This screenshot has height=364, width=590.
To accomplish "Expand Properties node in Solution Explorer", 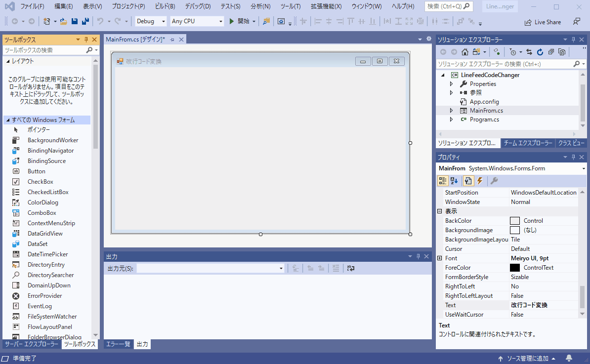I will point(452,84).
